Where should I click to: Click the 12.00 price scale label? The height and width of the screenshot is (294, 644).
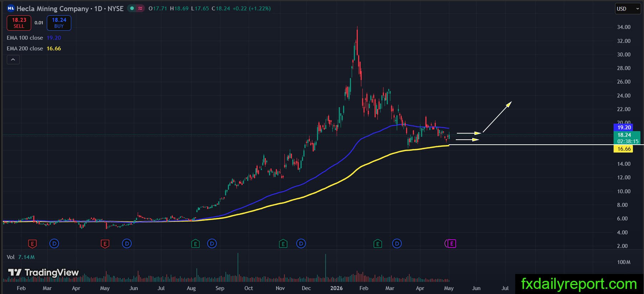pyautogui.click(x=624, y=178)
